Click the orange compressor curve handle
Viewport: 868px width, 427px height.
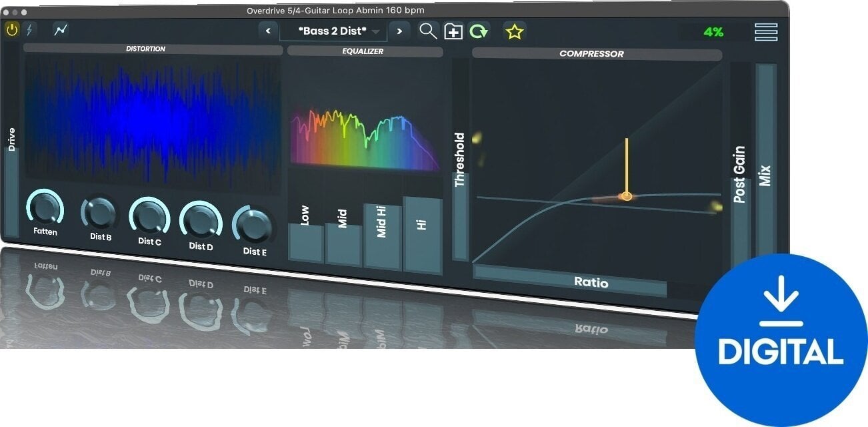tap(625, 196)
